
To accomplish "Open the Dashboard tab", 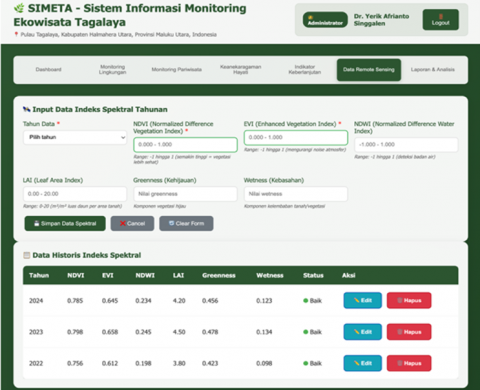I will (x=48, y=70).
